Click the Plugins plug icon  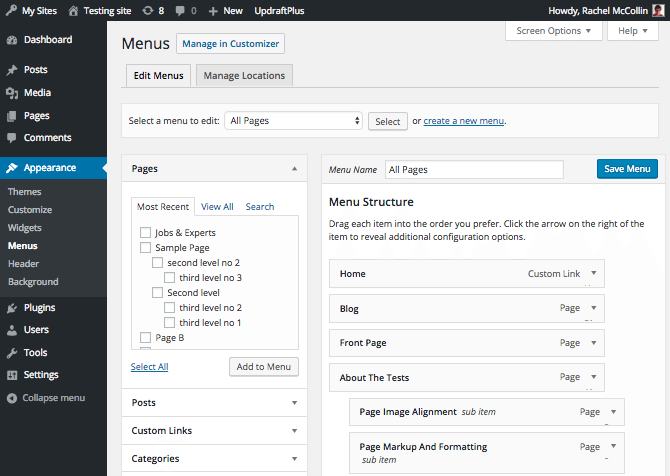click(12, 308)
